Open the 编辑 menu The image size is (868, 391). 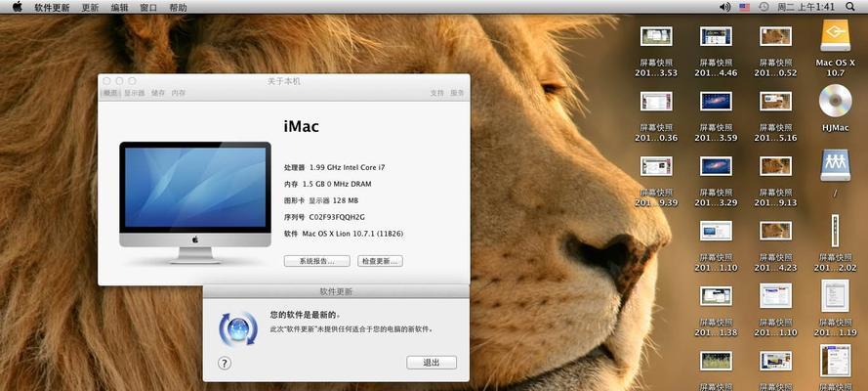coord(119,7)
